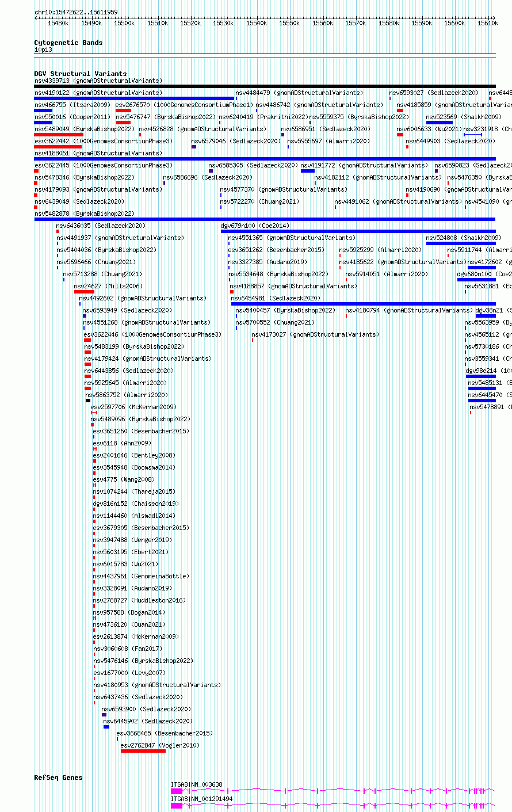This screenshot has width=512, height=812.
Task: Click nsv4492602 gnomAD variant label
Action: 143,298
